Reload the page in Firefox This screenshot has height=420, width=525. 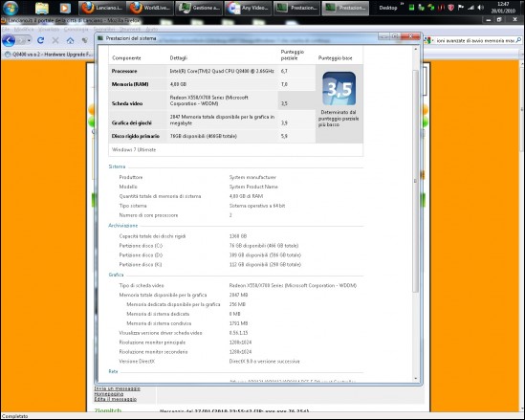(x=41, y=40)
